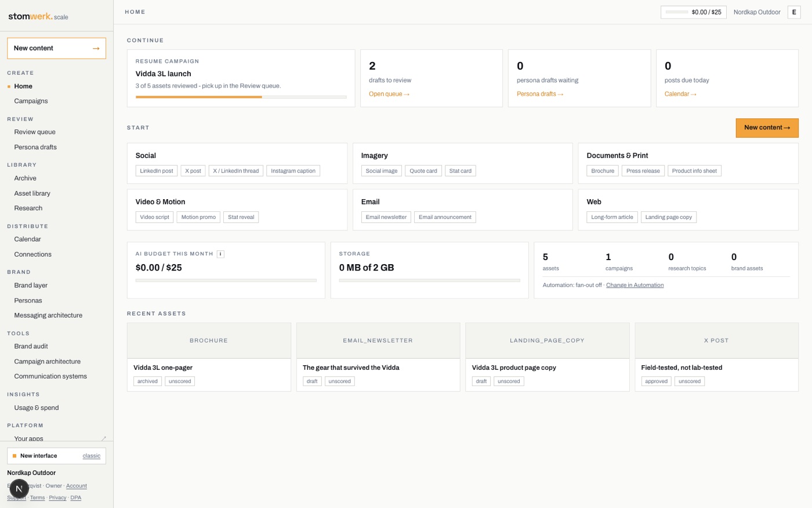Open the DPA link

point(76,498)
